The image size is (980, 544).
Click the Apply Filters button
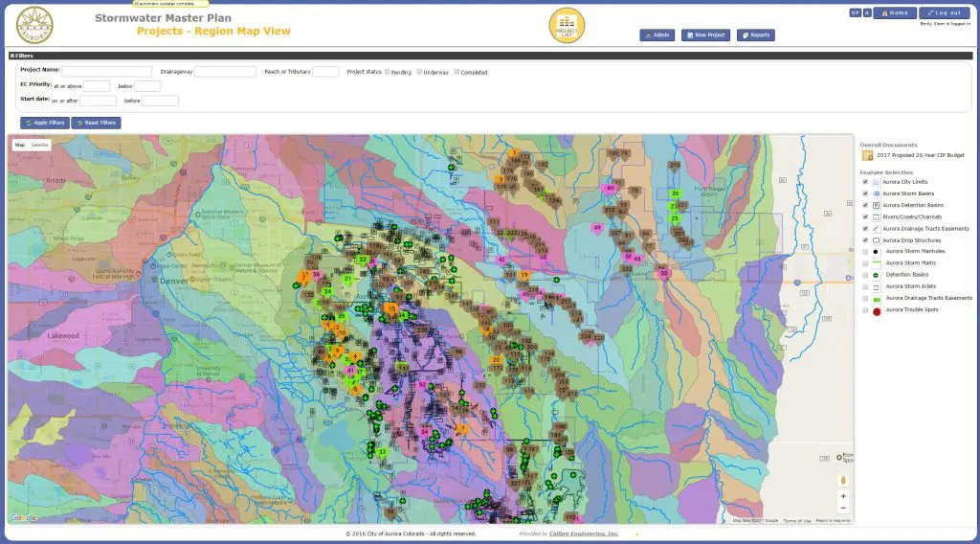click(x=45, y=124)
